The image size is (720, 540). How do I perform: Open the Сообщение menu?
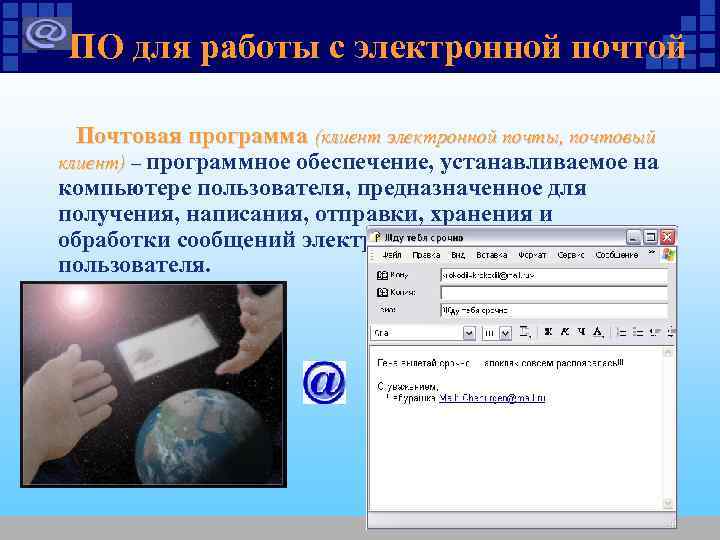[617, 255]
